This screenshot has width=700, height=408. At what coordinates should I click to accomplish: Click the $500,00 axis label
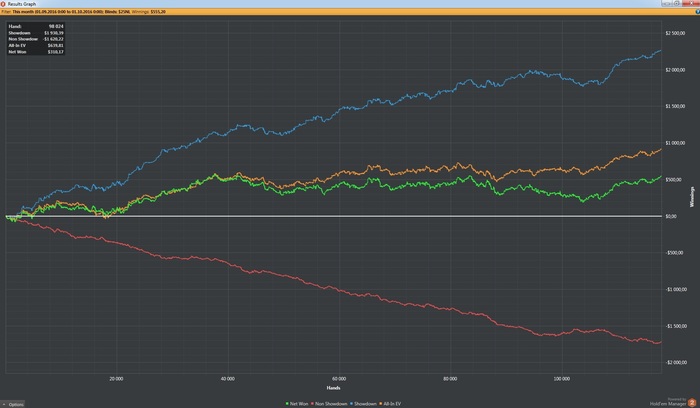coord(674,179)
